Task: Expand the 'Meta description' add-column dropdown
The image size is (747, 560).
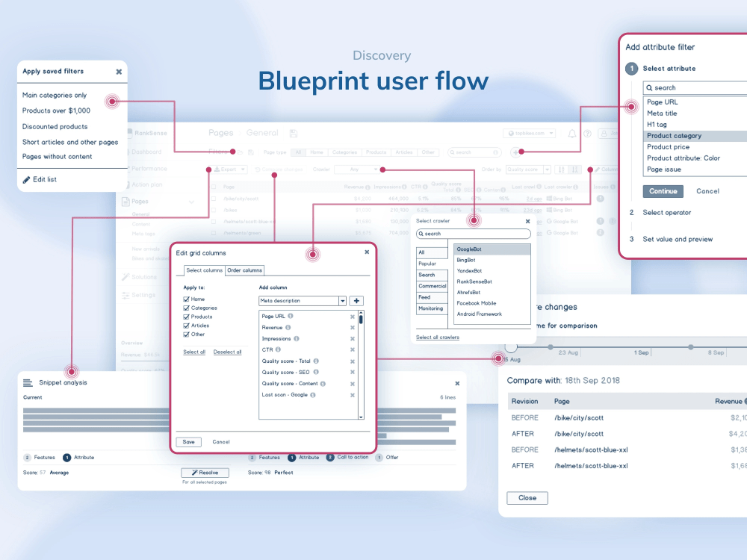Action: (x=343, y=300)
